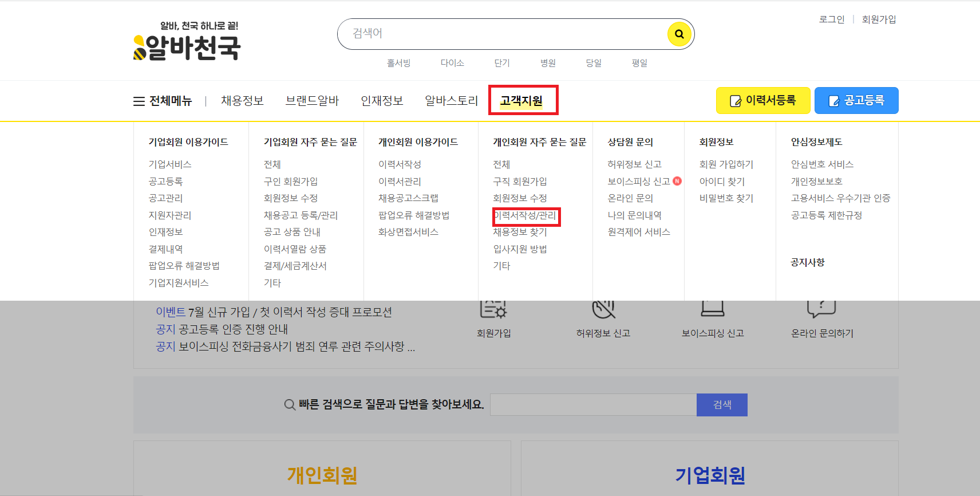Image resolution: width=980 pixels, height=496 pixels.
Task: Open 고용서비스 우수기관 인증 link
Action: pos(840,198)
